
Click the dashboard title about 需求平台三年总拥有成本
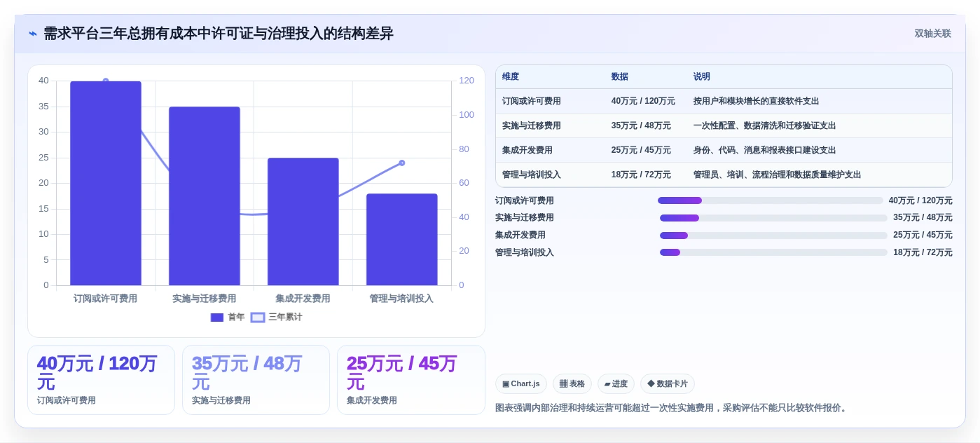point(219,34)
